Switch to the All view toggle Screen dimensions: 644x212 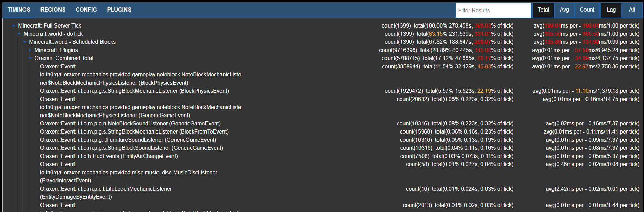[632, 10]
